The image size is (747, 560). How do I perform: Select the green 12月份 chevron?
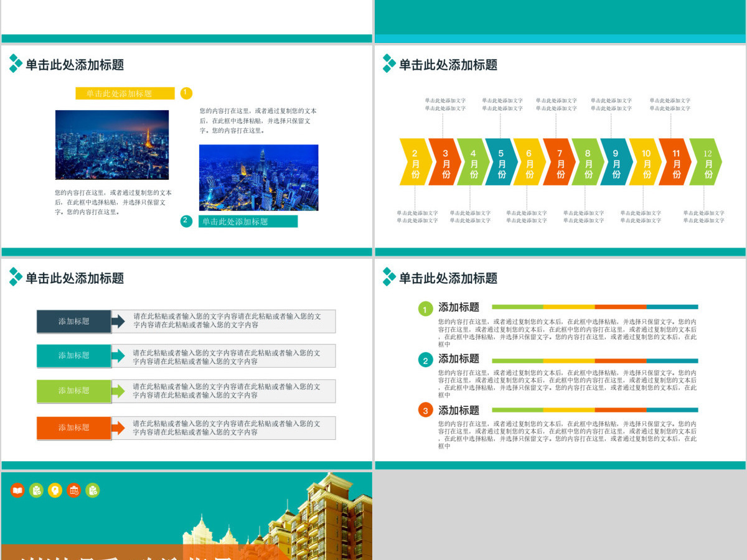pos(706,162)
